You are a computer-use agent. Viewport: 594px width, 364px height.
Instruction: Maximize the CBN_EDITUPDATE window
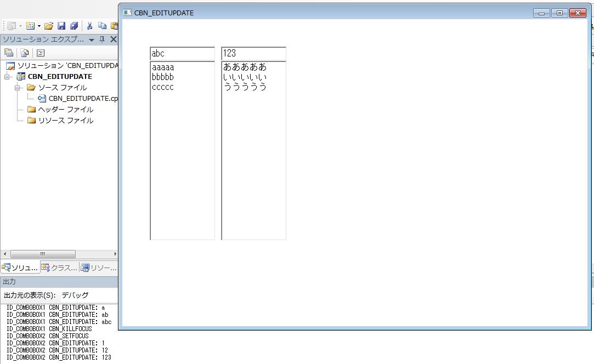[559, 13]
